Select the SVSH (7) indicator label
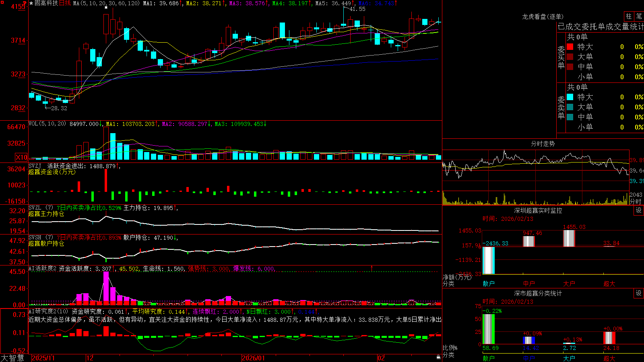 point(41,237)
